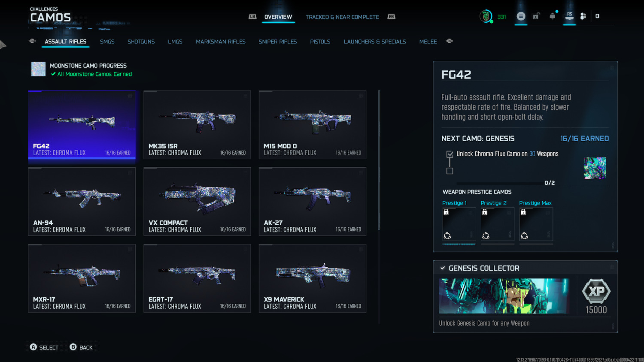Select the M15 MOD 0 weapon card
Screen dimensions: 644x362
click(313, 125)
